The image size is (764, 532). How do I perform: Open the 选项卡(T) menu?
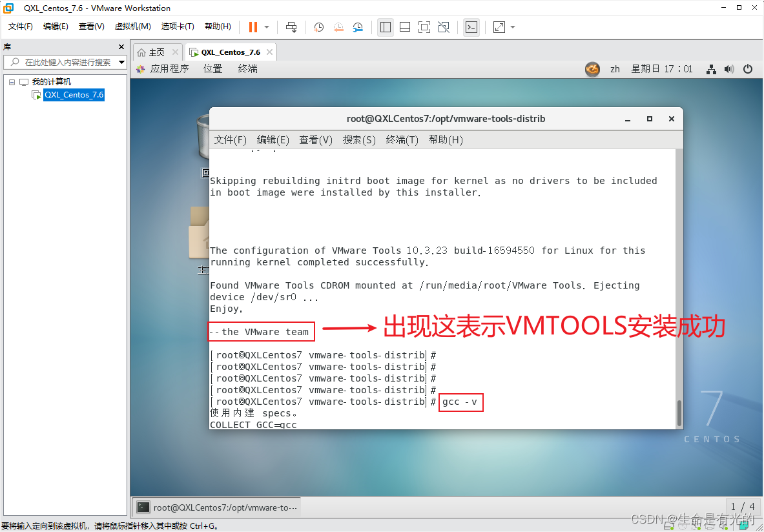(178, 26)
